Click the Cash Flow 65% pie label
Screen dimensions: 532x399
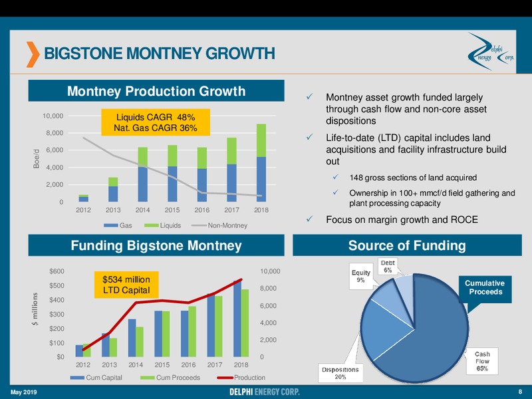[x=482, y=361]
